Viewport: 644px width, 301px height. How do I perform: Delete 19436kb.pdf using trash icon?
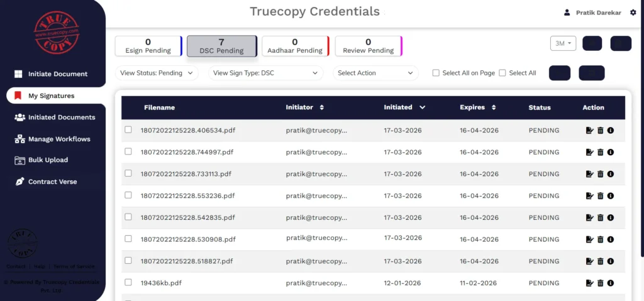coord(600,283)
